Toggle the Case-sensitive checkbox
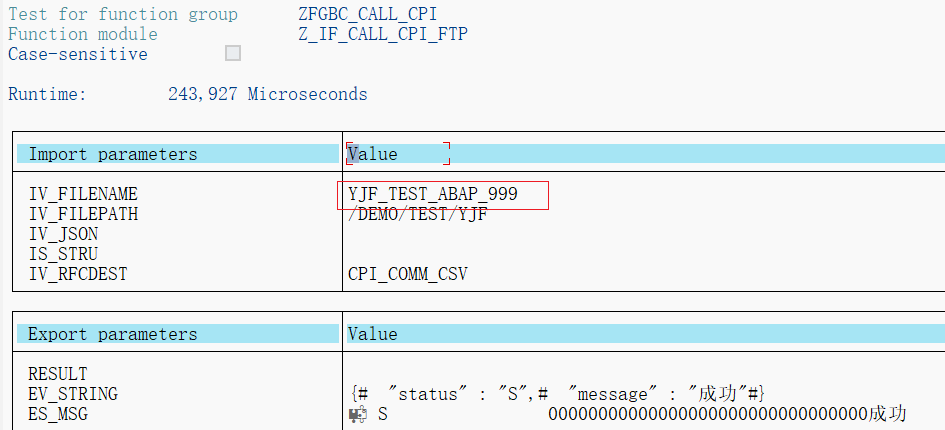 point(233,54)
